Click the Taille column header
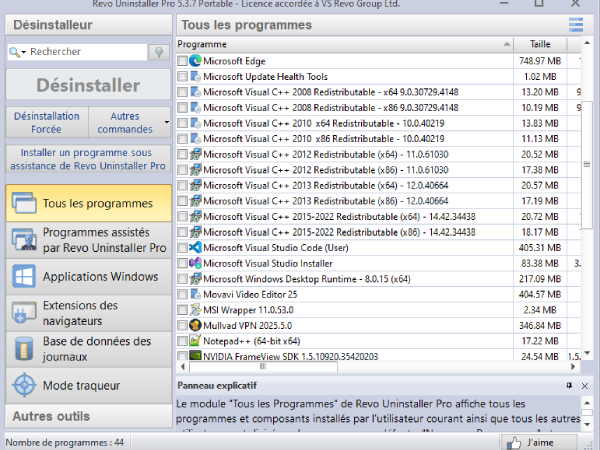Viewport: 600px width, 450px height. (540, 44)
